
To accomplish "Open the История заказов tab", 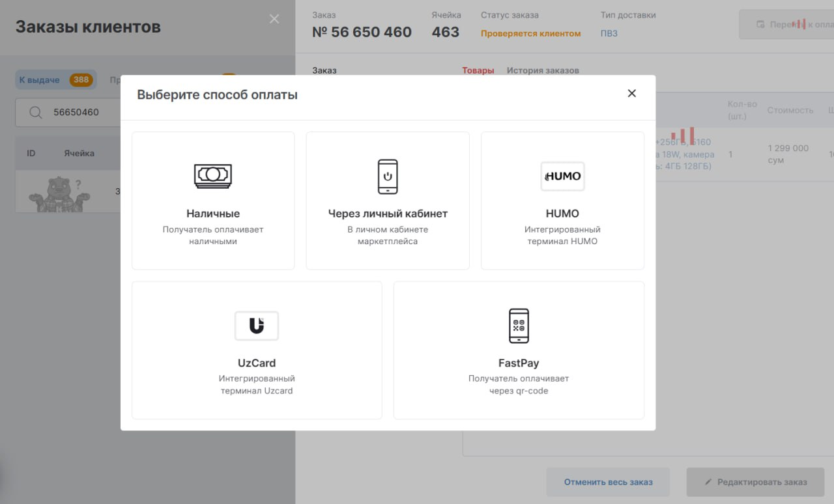I will (x=543, y=70).
